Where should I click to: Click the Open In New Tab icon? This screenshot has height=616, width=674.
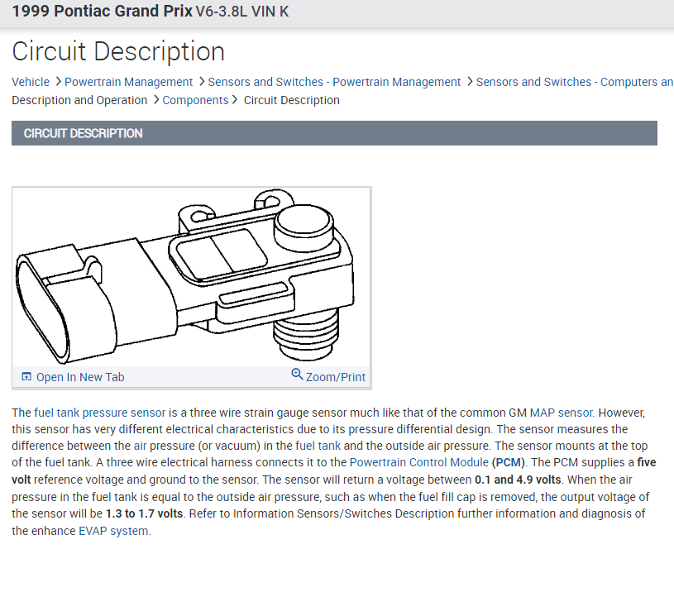[26, 376]
